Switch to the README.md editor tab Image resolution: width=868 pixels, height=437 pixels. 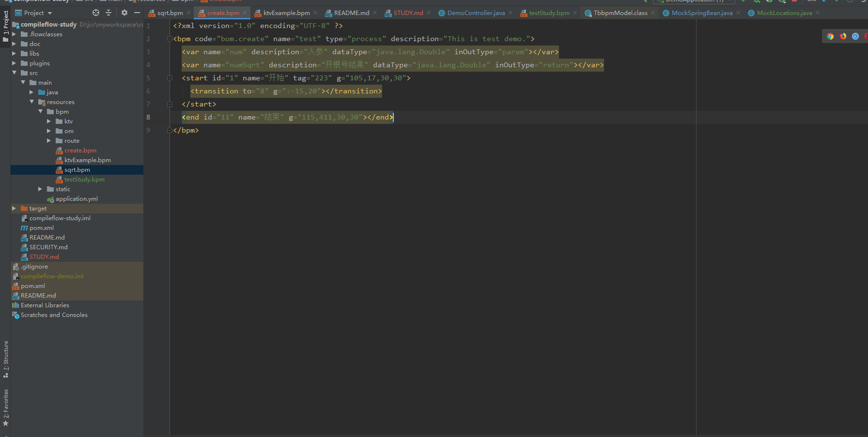click(352, 13)
